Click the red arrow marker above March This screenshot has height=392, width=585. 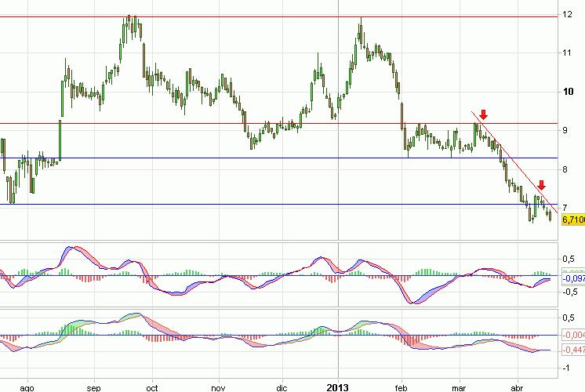tap(483, 115)
